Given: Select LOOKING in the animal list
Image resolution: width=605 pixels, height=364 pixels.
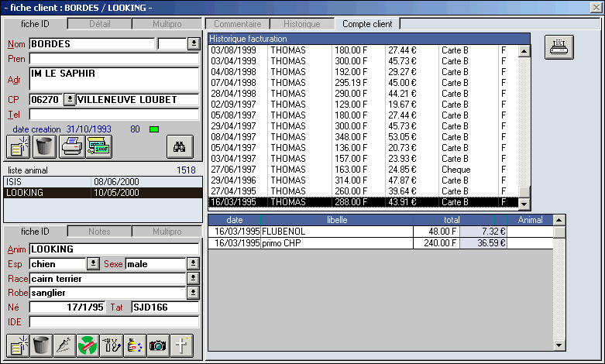Looking at the screenshot, I should [103, 192].
